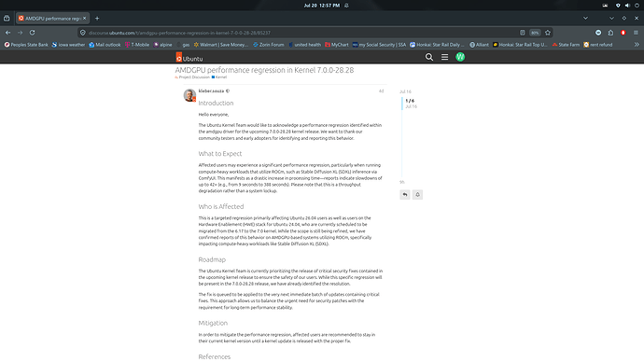Open the forum search magnifier icon
Screen dimensions: 644x362
click(x=428, y=57)
